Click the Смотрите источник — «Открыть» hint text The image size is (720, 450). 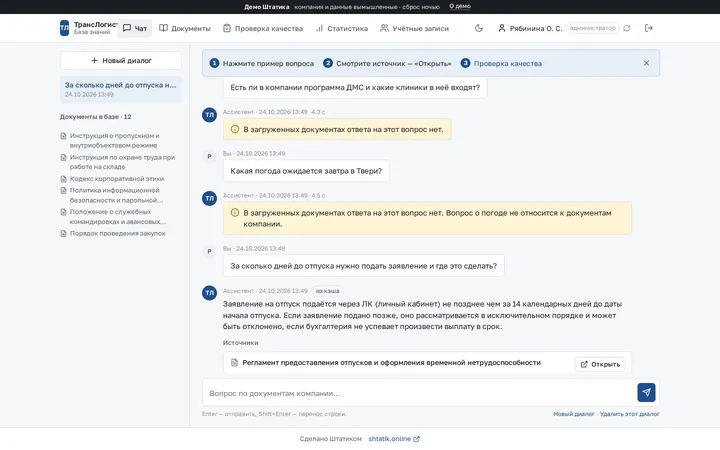[x=394, y=63]
